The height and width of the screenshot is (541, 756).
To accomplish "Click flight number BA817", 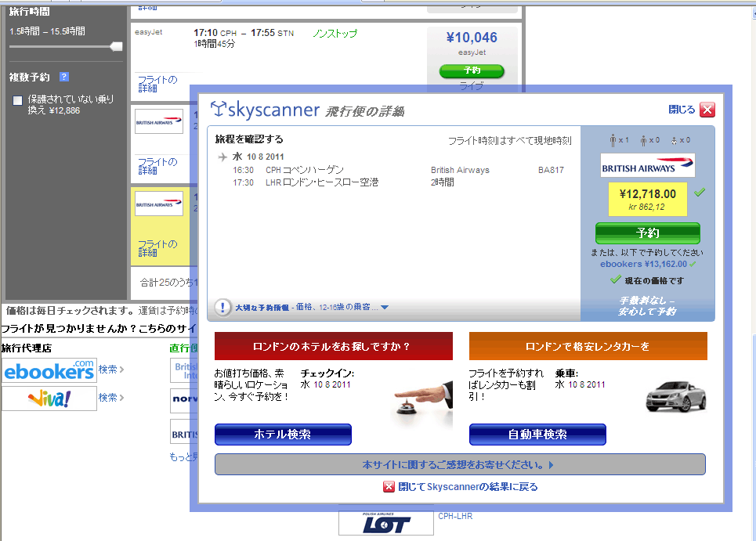I will 551,170.
